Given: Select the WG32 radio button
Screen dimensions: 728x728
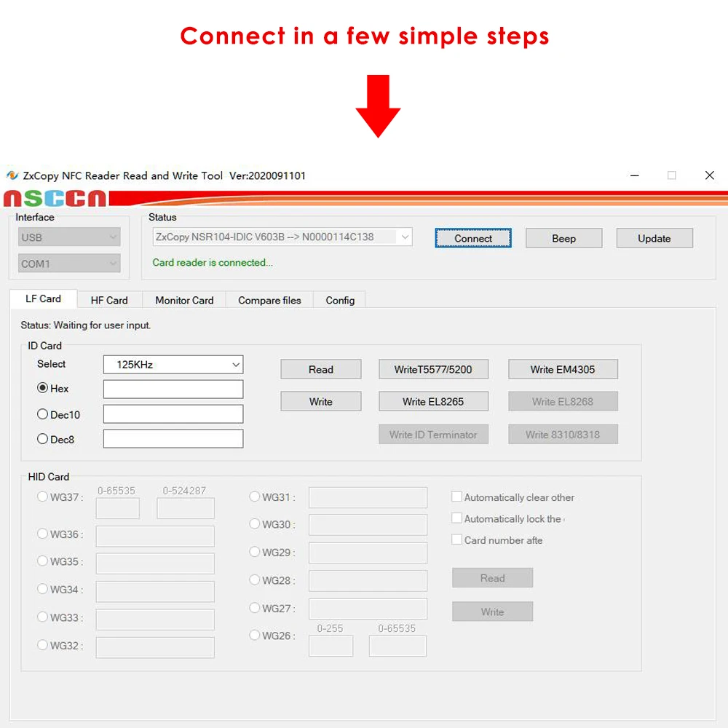Looking at the screenshot, I should 42,645.
